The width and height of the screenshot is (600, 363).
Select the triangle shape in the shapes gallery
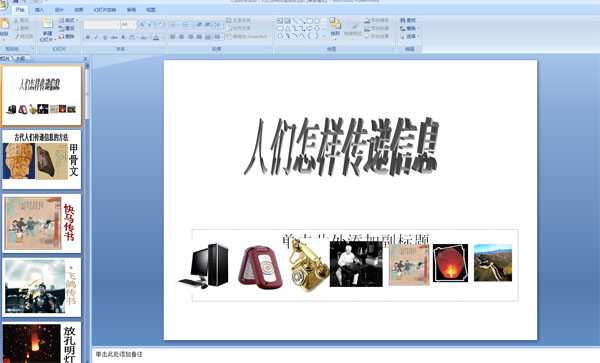tap(287, 28)
